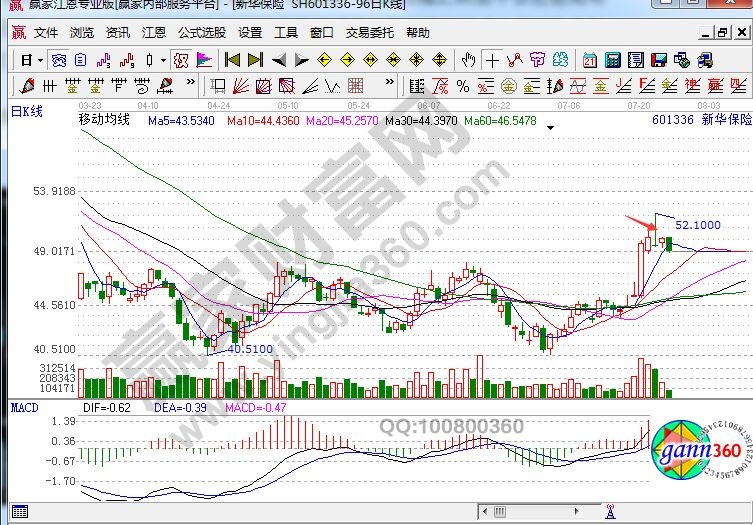Click the computer terminal icon in the toolbar
Screen dimensions: 753x525
(x=705, y=61)
